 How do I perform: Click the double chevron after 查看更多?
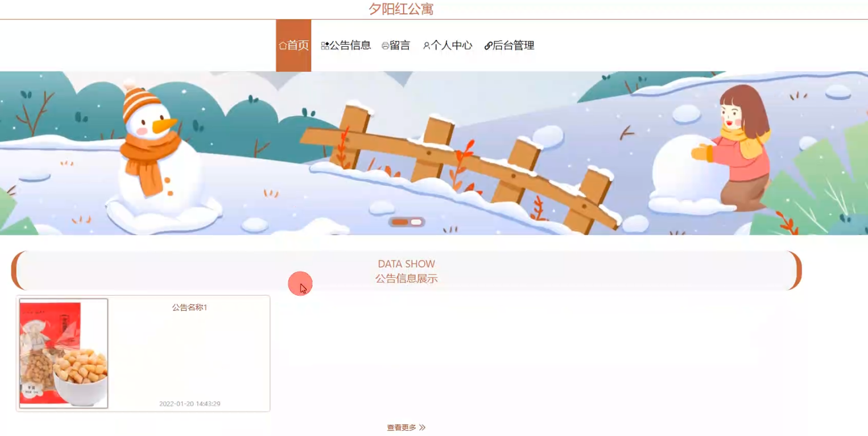click(422, 427)
